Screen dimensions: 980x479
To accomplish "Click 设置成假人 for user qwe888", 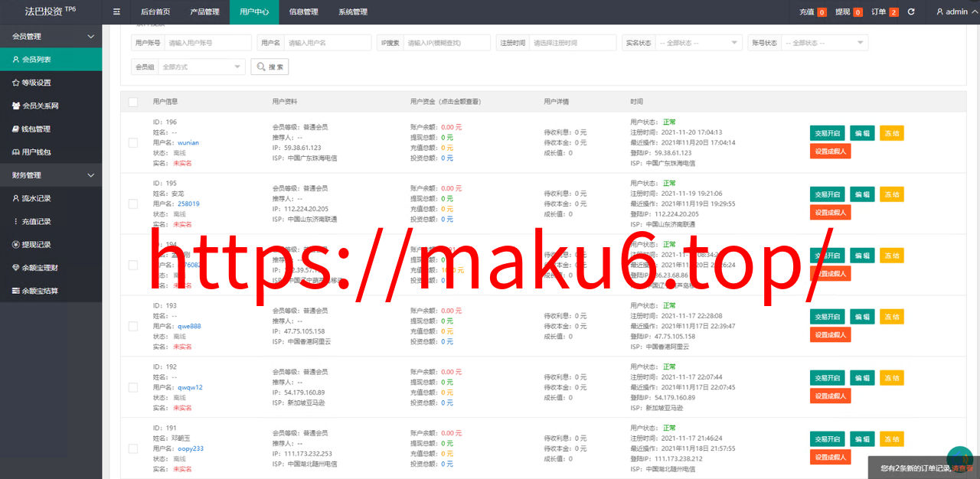I will coord(831,334).
